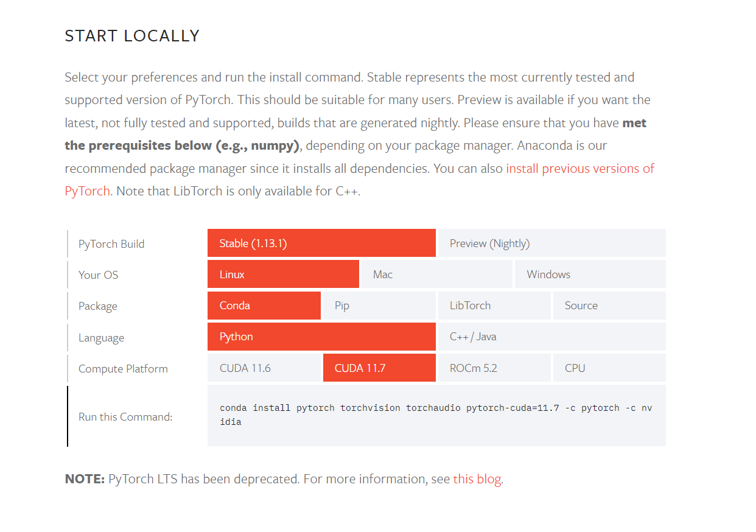Select CUDA 11.7 compute platform
This screenshot has width=756, height=532.
379,368
